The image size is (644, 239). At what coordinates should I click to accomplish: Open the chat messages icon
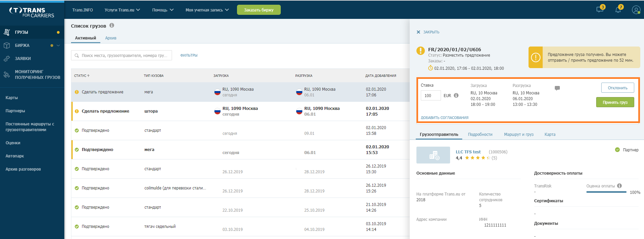point(600,10)
